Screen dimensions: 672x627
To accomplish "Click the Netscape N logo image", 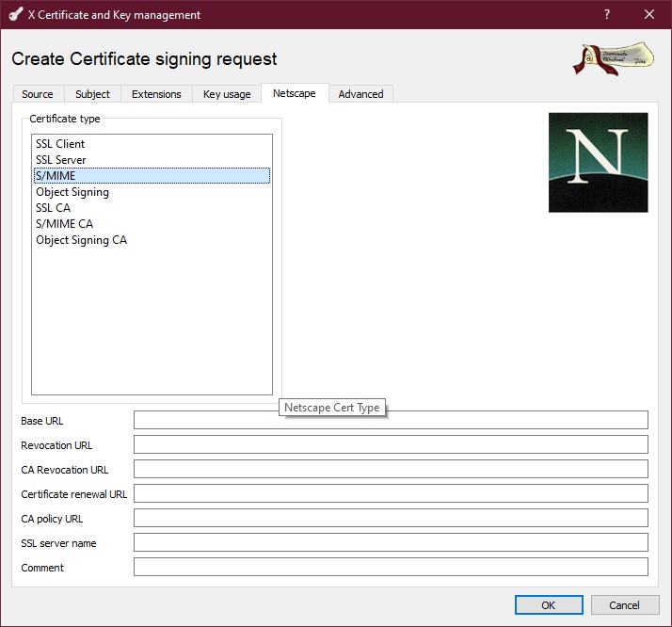I will pos(598,162).
